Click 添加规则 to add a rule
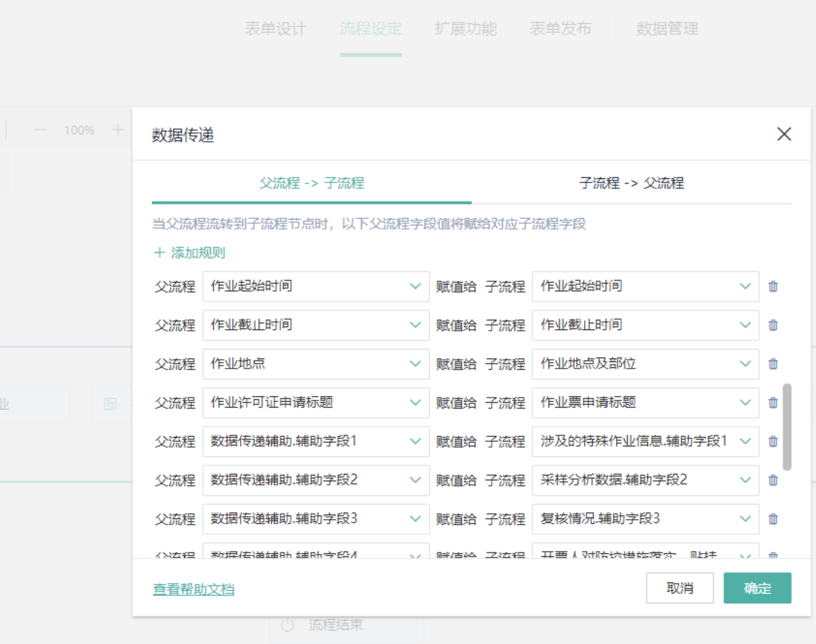 190,253
